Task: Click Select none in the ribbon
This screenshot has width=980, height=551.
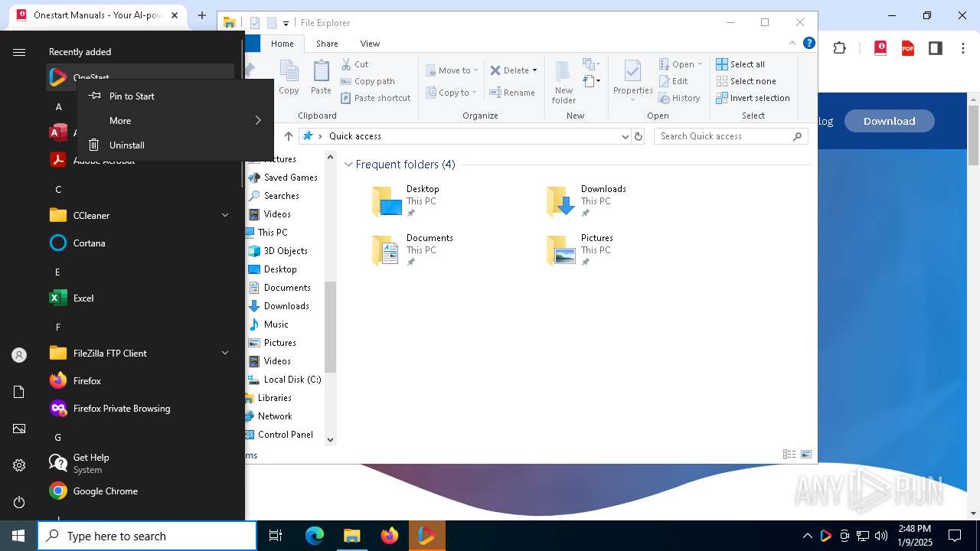Action: pyautogui.click(x=746, y=81)
